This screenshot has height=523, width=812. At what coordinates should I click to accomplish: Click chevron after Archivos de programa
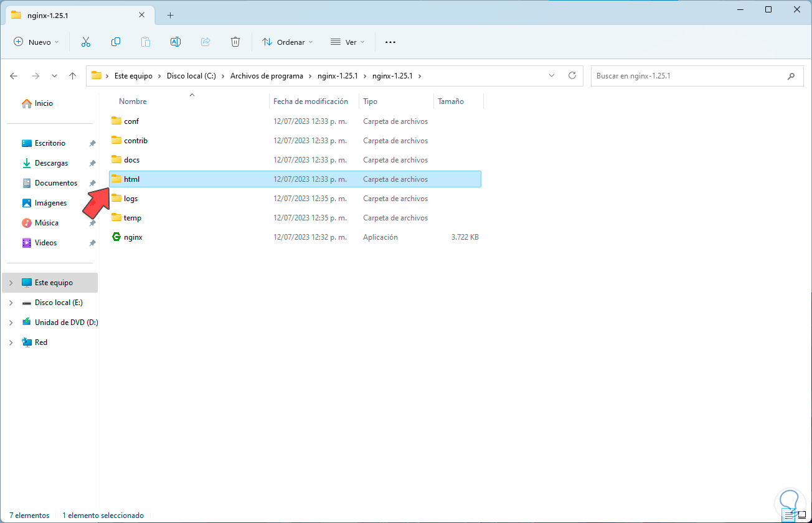coord(309,76)
